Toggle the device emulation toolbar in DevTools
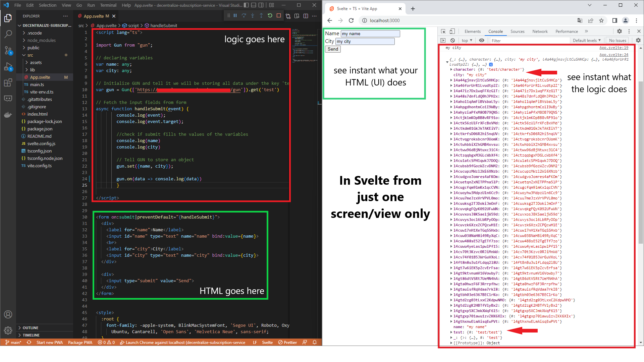This screenshot has height=362, width=644. click(x=452, y=31)
